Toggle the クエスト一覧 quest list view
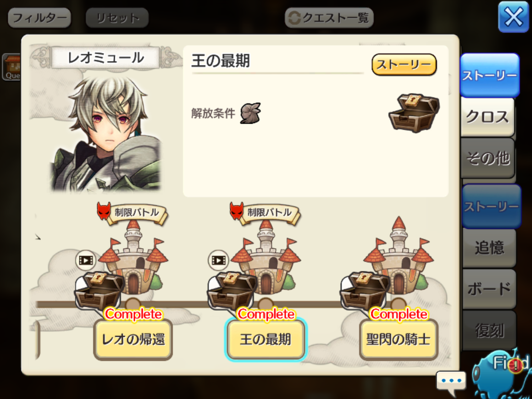The width and height of the screenshot is (532, 399). coord(329,18)
